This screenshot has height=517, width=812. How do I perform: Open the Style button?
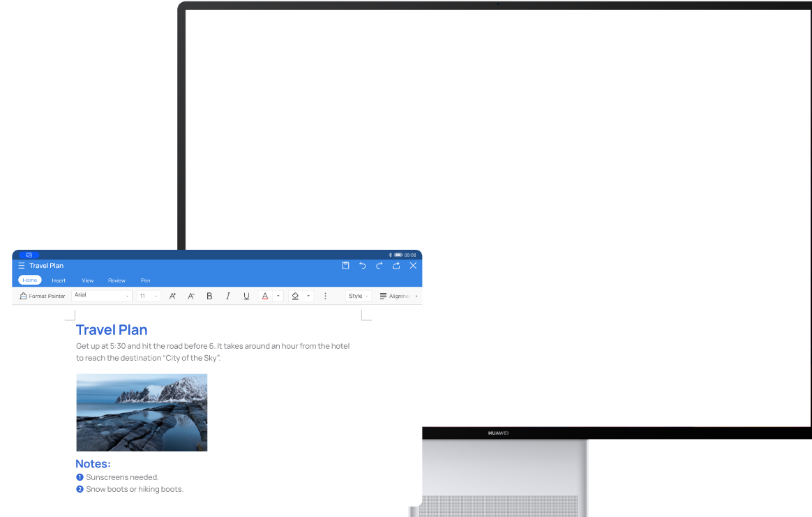[x=358, y=296]
